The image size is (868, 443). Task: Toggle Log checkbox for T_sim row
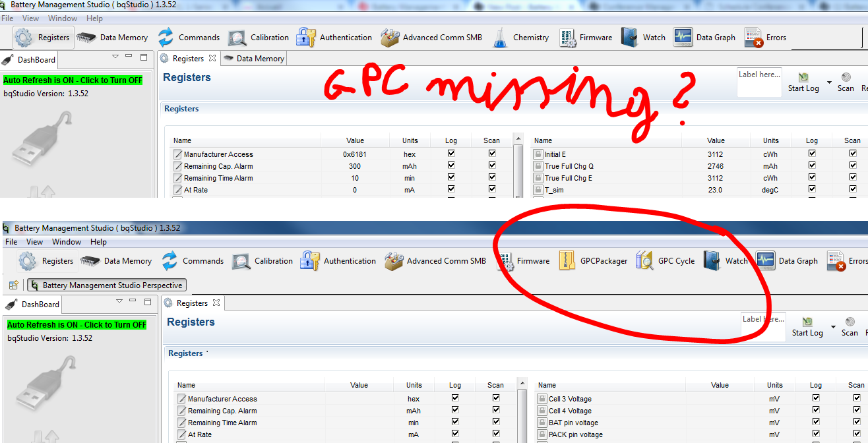[x=812, y=190]
